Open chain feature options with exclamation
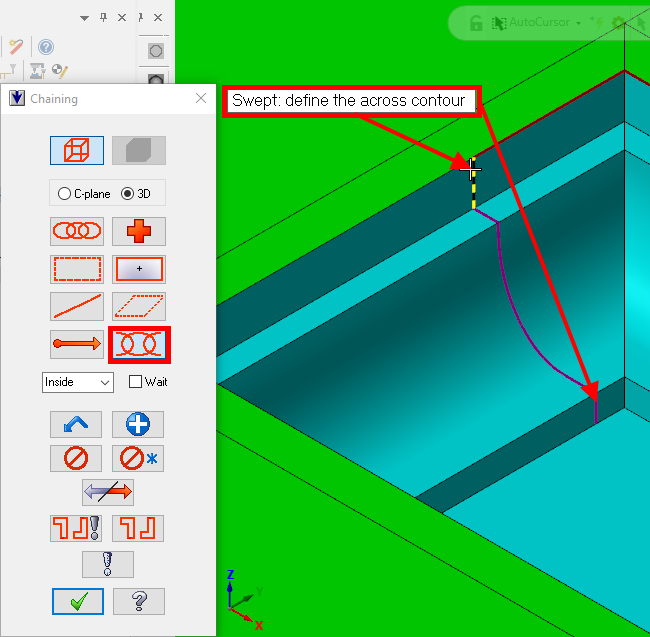This screenshot has height=637, width=650. pos(76,528)
